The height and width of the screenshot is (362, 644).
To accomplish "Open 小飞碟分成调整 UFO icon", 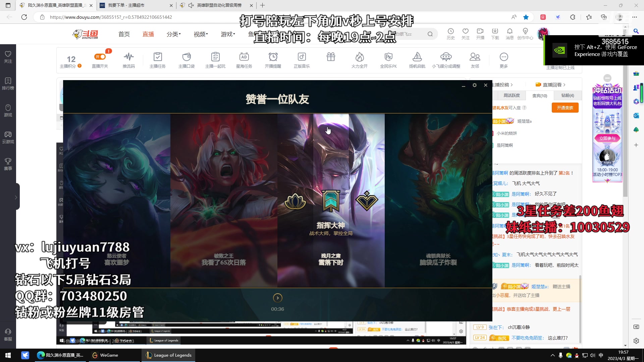I will coord(446,57).
